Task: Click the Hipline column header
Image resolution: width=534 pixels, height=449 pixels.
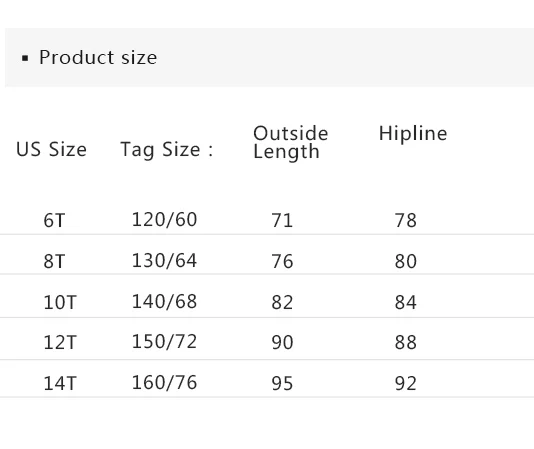Action: [413, 133]
